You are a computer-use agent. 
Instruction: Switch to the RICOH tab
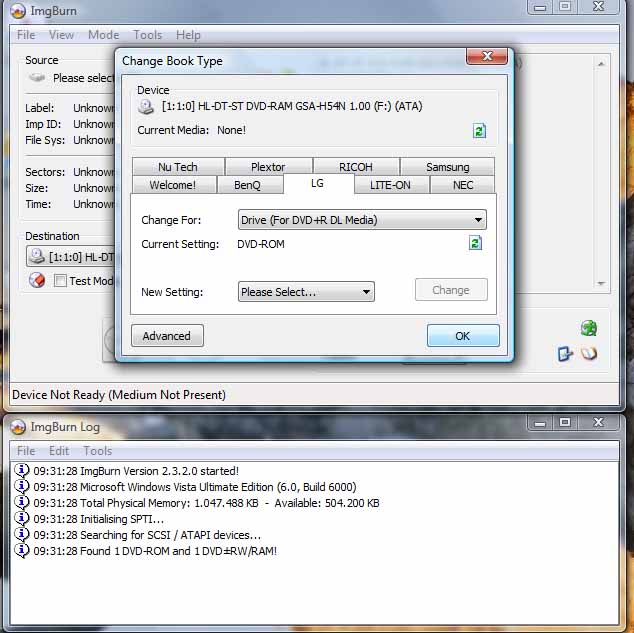click(356, 167)
